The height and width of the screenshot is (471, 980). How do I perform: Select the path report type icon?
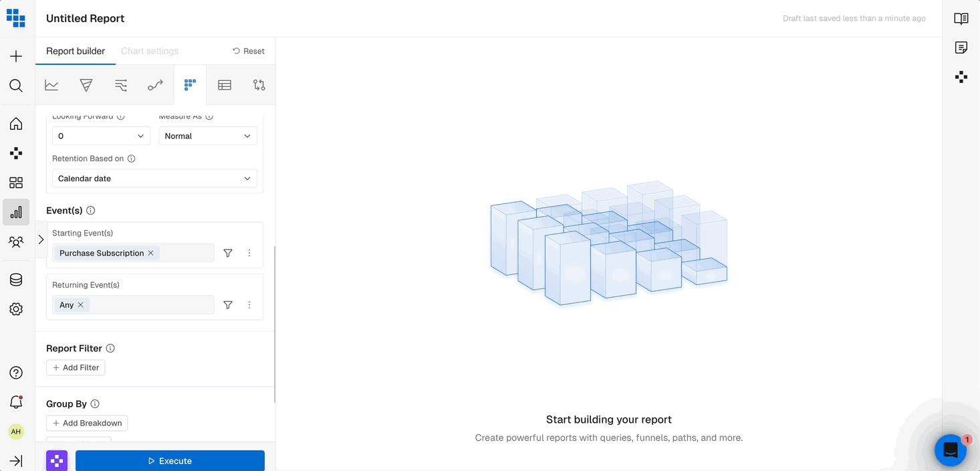click(155, 85)
